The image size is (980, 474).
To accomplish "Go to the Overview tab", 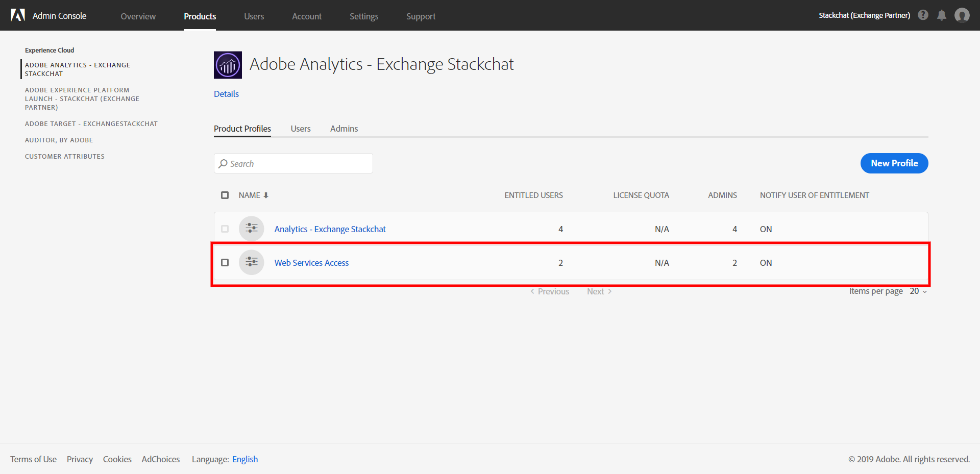I will 138,16.
